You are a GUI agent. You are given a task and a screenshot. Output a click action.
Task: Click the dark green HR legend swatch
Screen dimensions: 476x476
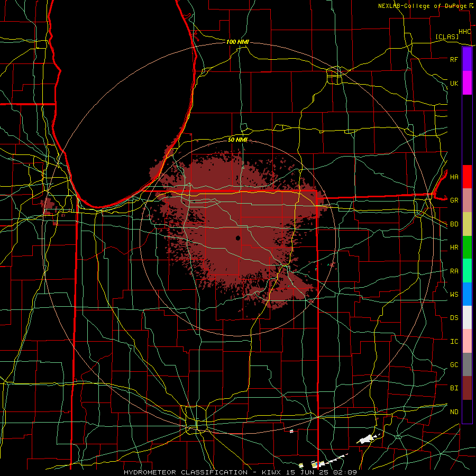tap(467, 247)
